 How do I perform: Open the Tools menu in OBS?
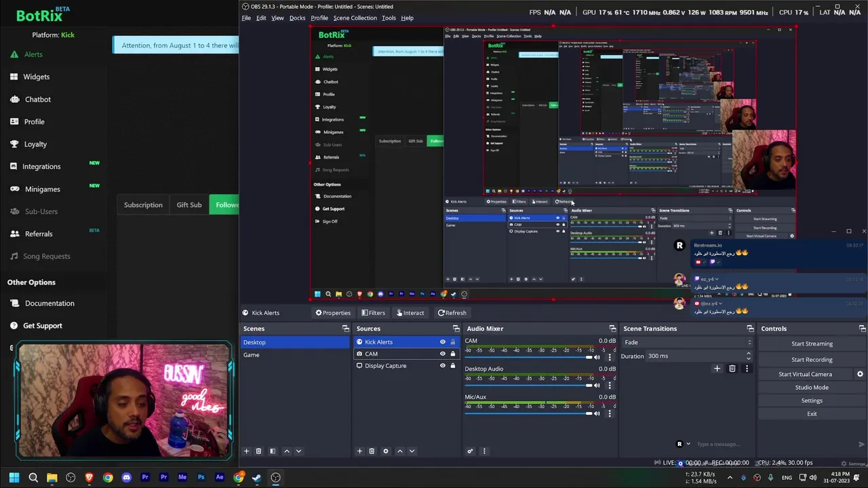pos(389,18)
